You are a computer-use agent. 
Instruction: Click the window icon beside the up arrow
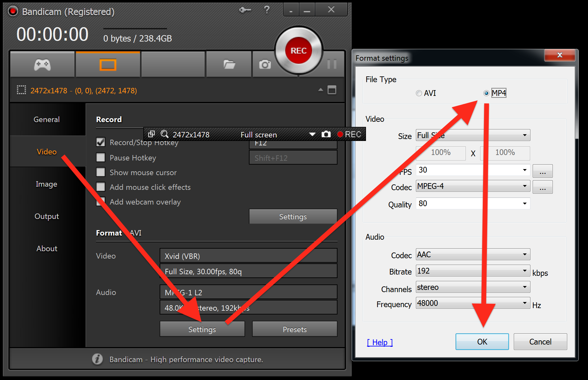[332, 90]
